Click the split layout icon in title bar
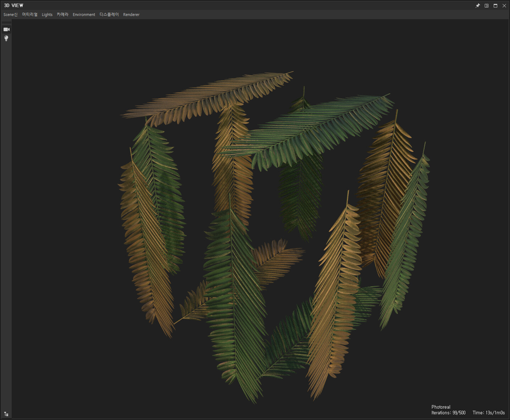510x420 pixels. point(486,5)
